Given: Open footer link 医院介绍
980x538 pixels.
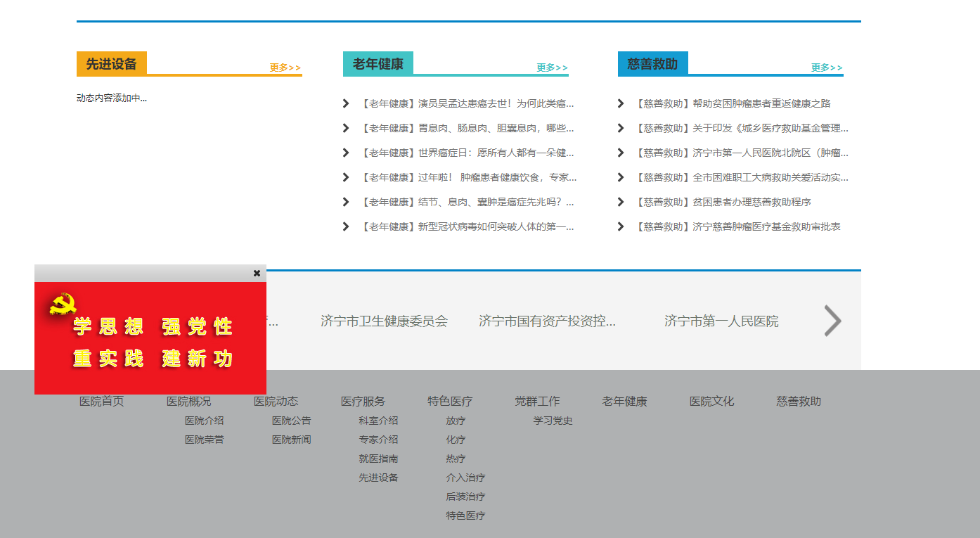Looking at the screenshot, I should [x=205, y=421].
